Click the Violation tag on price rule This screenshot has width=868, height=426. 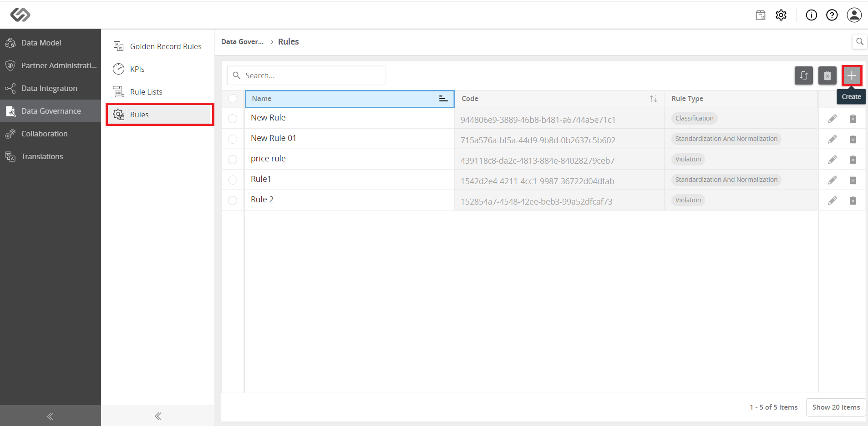[688, 159]
